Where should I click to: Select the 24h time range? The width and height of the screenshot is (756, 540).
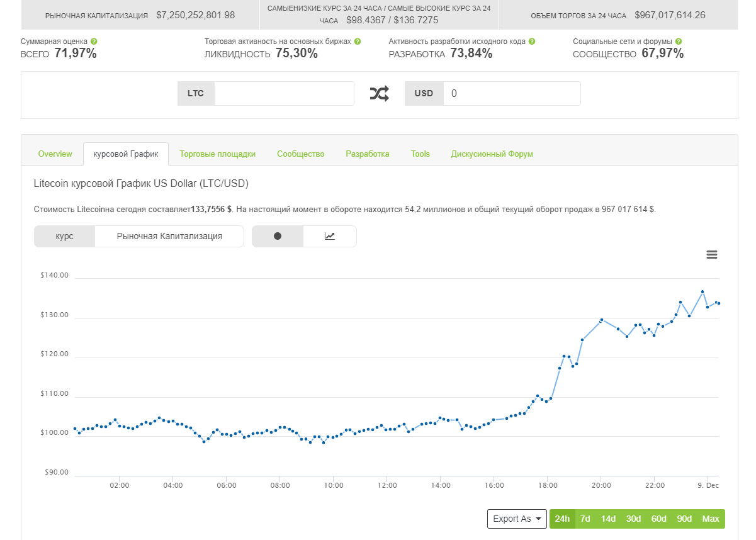(x=562, y=519)
